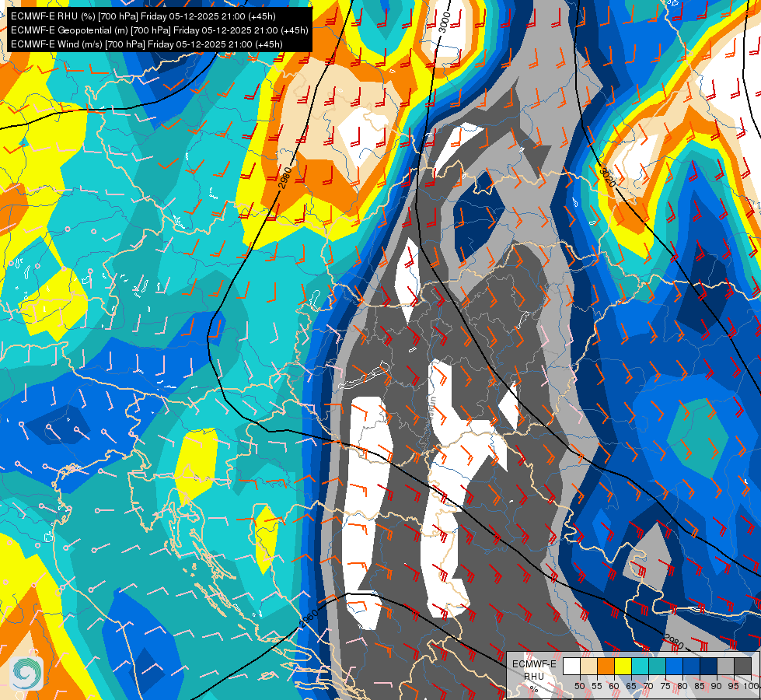
Task: Select the beige 50-55% legend swatch
Action: pyautogui.click(x=588, y=666)
